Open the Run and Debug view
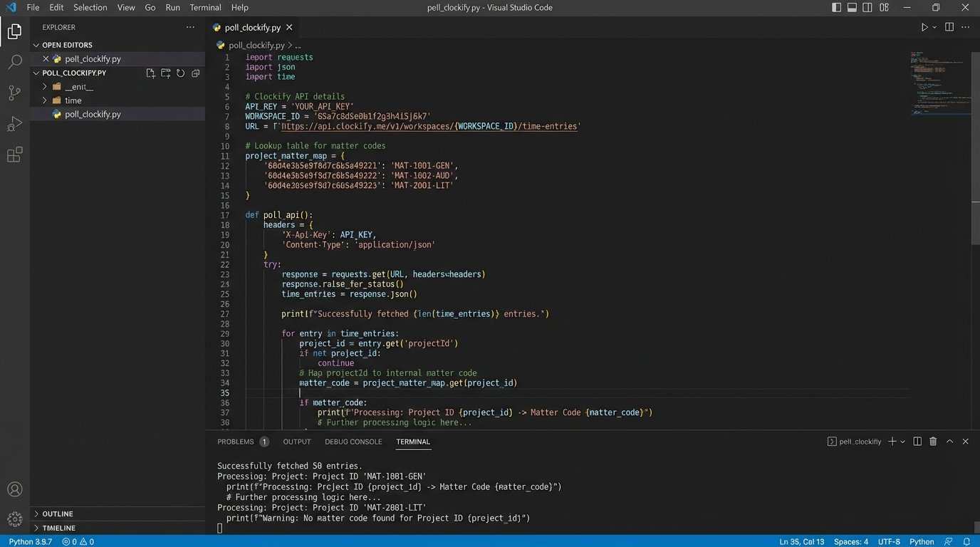 [14, 124]
